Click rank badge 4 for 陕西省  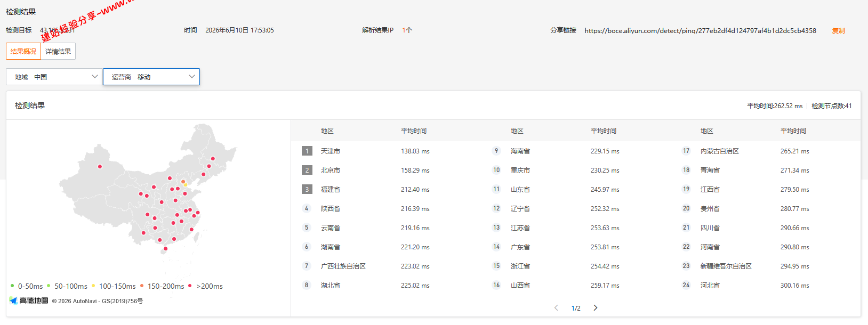307,208
